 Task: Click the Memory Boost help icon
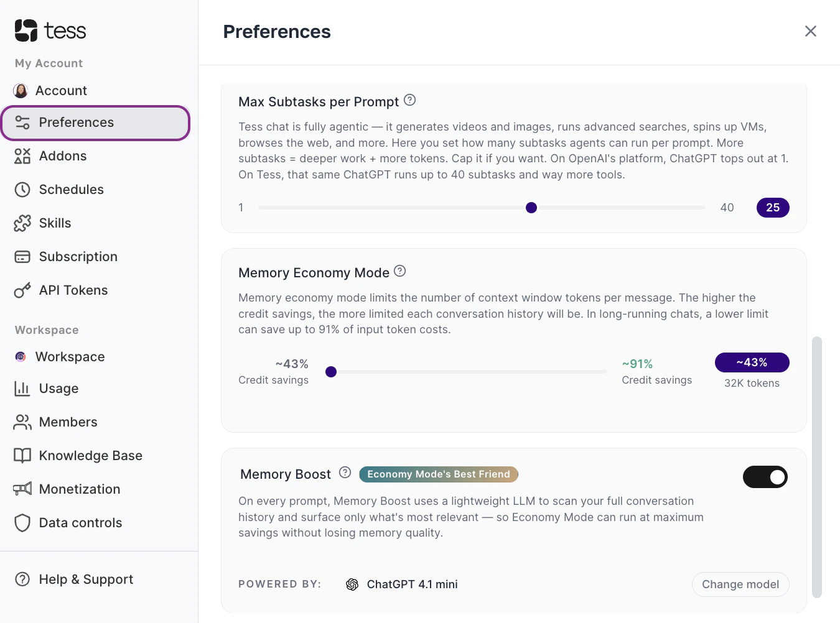point(345,473)
